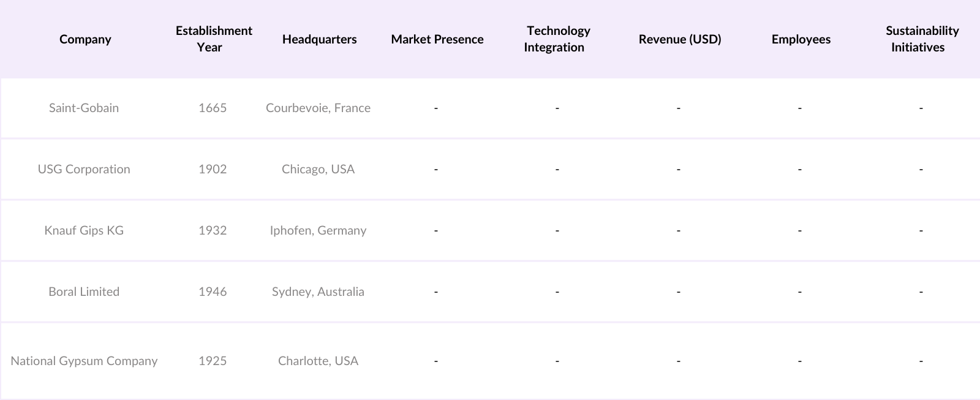Click the Charlotte, USA headquarters cell
The height and width of the screenshot is (400, 980).
tap(318, 361)
